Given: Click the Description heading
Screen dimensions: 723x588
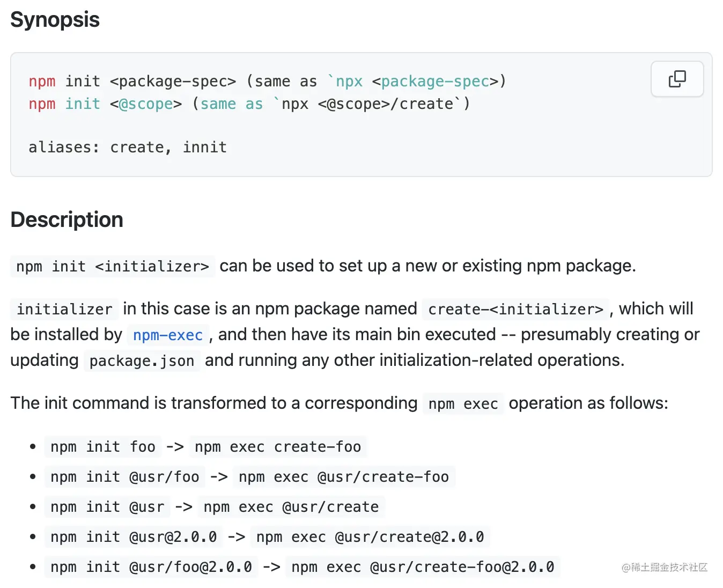Looking at the screenshot, I should (67, 220).
